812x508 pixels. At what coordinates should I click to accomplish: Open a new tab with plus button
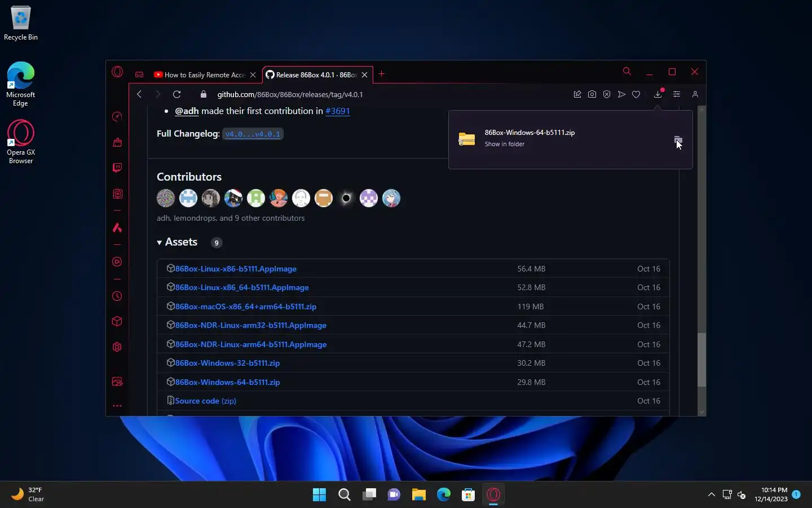pos(382,74)
